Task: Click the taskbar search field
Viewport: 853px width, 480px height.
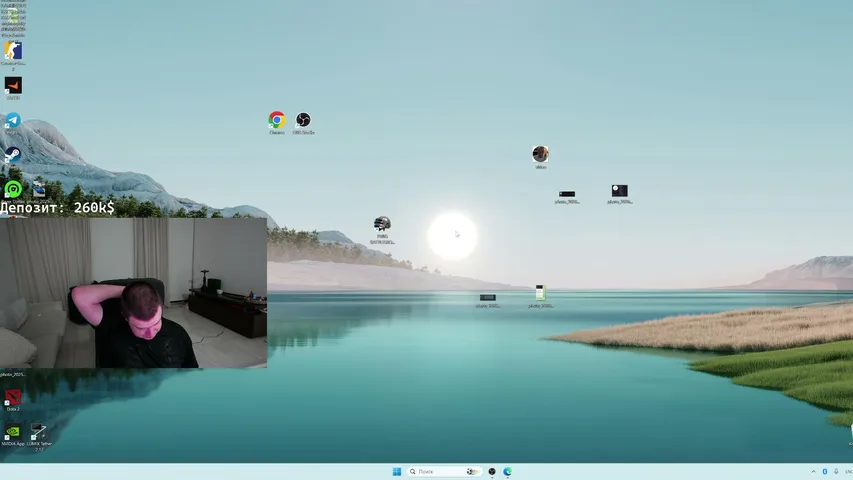Action: tap(444, 471)
